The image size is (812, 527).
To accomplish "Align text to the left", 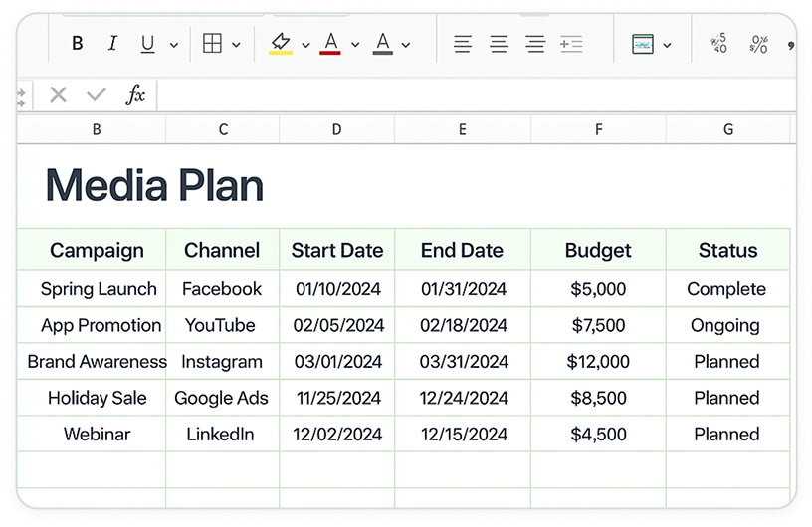I will tap(463, 44).
